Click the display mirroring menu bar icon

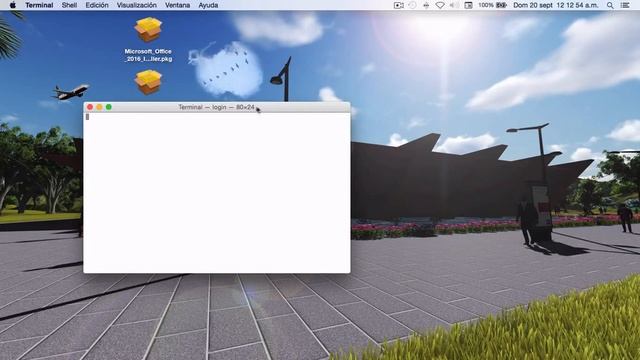tap(469, 5)
